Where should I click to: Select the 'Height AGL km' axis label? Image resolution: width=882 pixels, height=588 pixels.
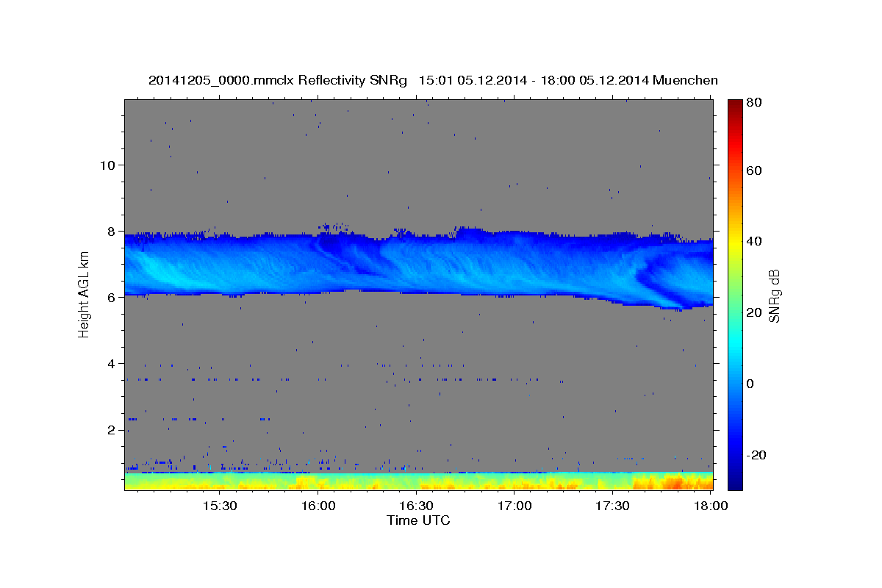[x=84, y=295]
